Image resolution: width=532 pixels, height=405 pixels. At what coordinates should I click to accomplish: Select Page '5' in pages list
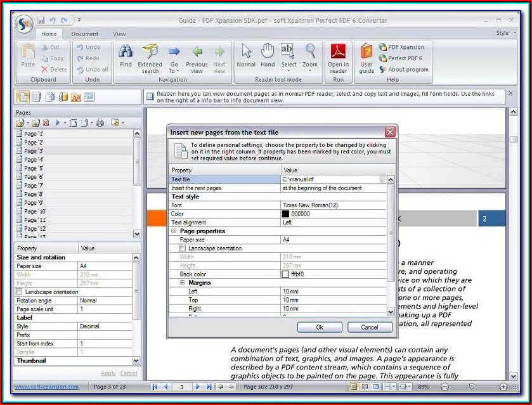[x=34, y=169]
